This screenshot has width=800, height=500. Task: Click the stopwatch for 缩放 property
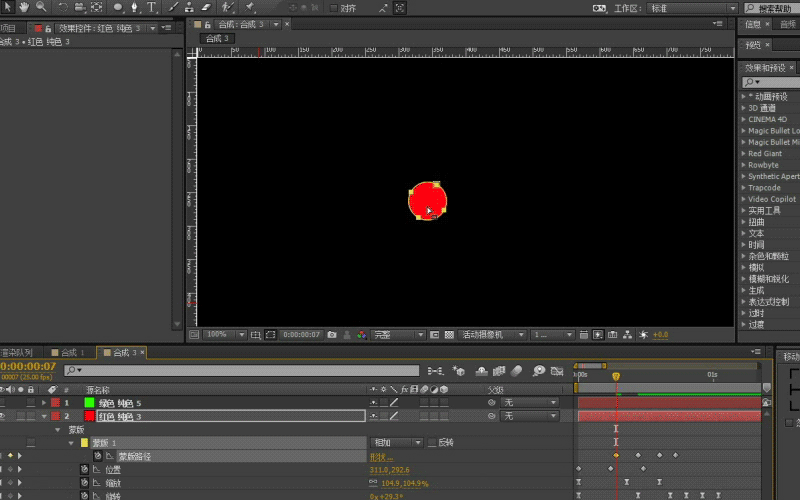[85, 483]
